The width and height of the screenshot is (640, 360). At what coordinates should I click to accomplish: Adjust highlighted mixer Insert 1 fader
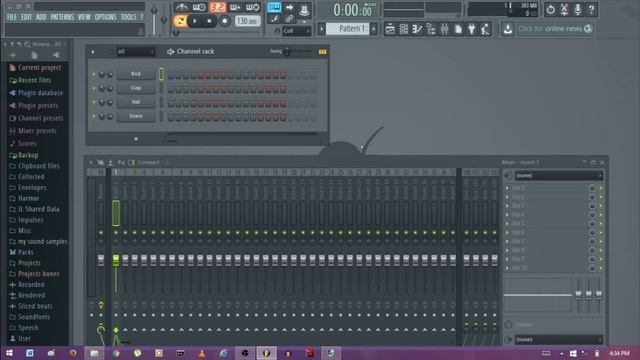(116, 260)
